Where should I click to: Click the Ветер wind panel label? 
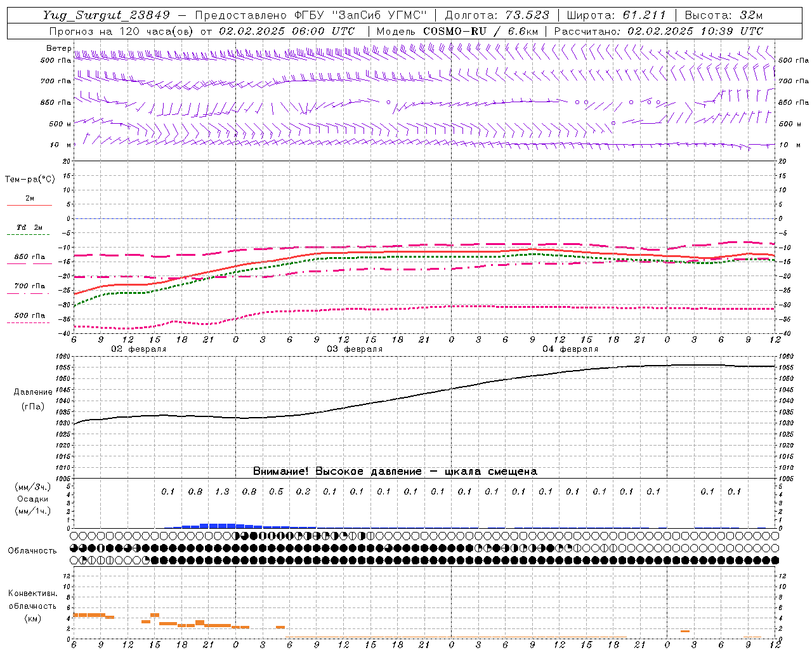click(x=58, y=48)
